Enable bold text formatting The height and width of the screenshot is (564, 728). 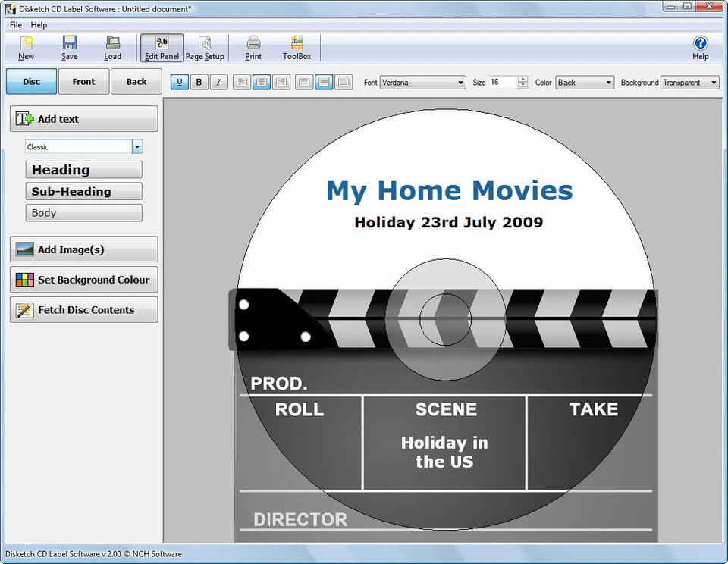[199, 82]
